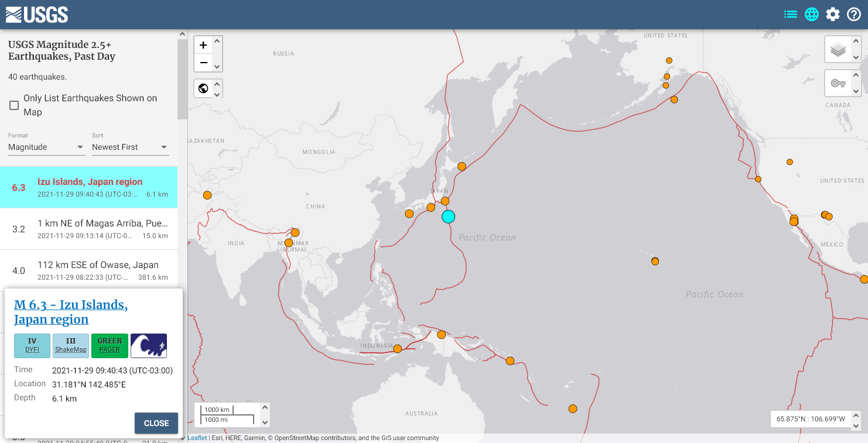This screenshot has height=443, width=868.
Task: Select Magas Arriba 3.2 earthquake entry
Action: pyautogui.click(x=88, y=229)
